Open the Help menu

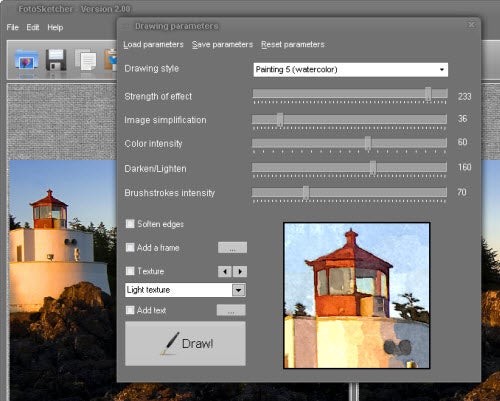click(55, 27)
